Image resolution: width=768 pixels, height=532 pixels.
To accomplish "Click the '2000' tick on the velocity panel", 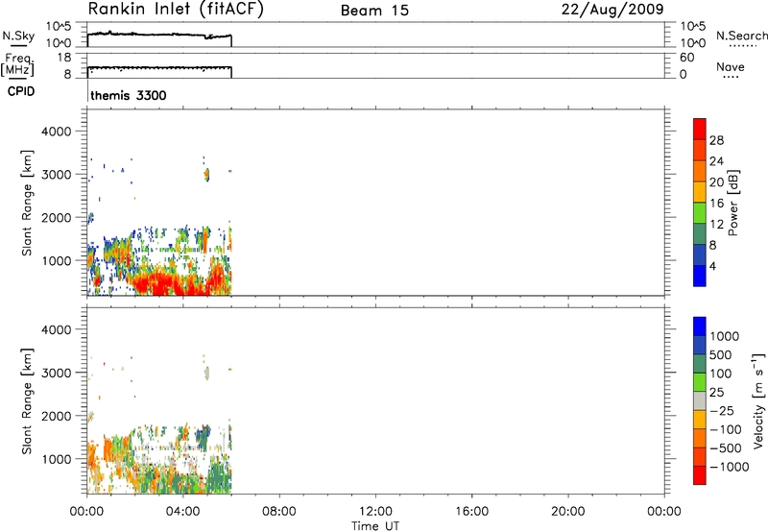I will tap(56, 416).
